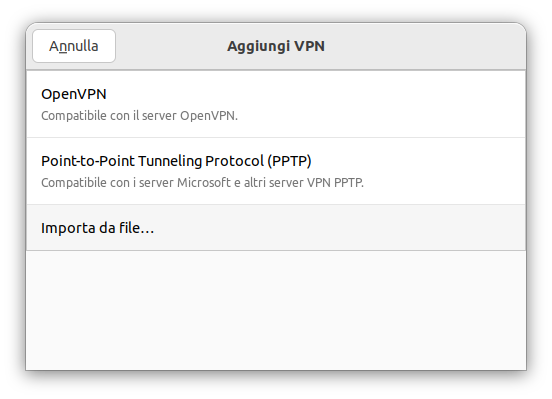Select the row mentioning server OpenVPN
This screenshot has width=552, height=399.
point(276,104)
